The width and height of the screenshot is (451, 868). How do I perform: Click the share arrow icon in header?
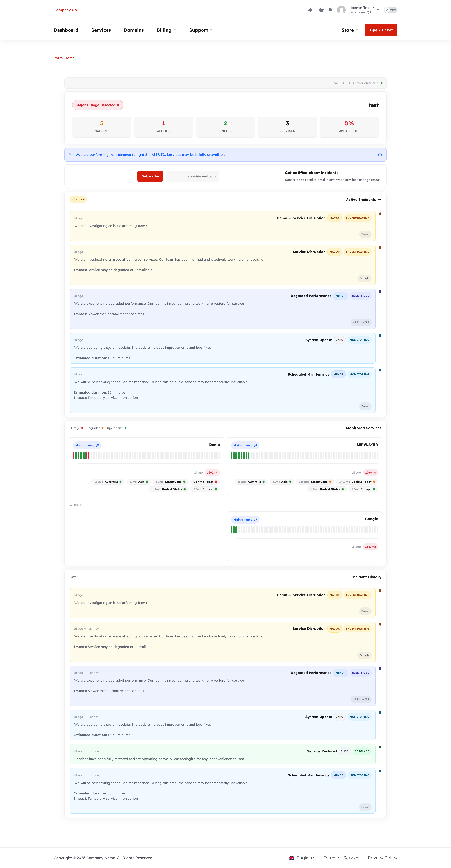310,10
